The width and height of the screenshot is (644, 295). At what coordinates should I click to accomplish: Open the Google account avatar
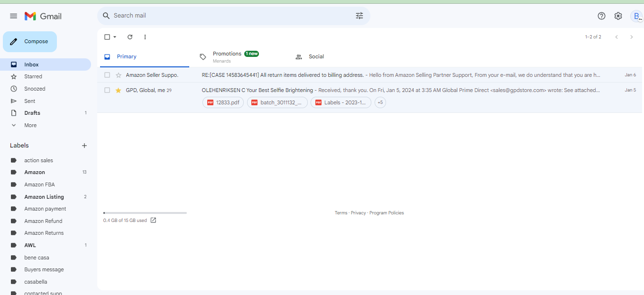click(636, 16)
